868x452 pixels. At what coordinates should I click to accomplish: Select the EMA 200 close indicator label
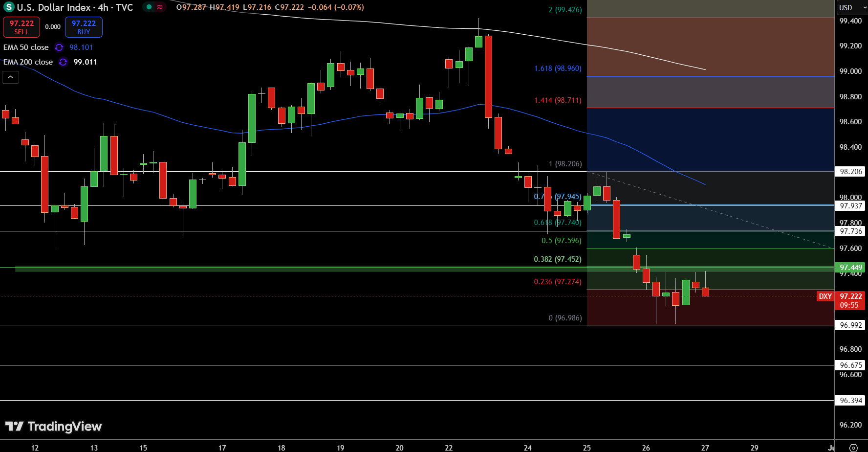click(28, 62)
